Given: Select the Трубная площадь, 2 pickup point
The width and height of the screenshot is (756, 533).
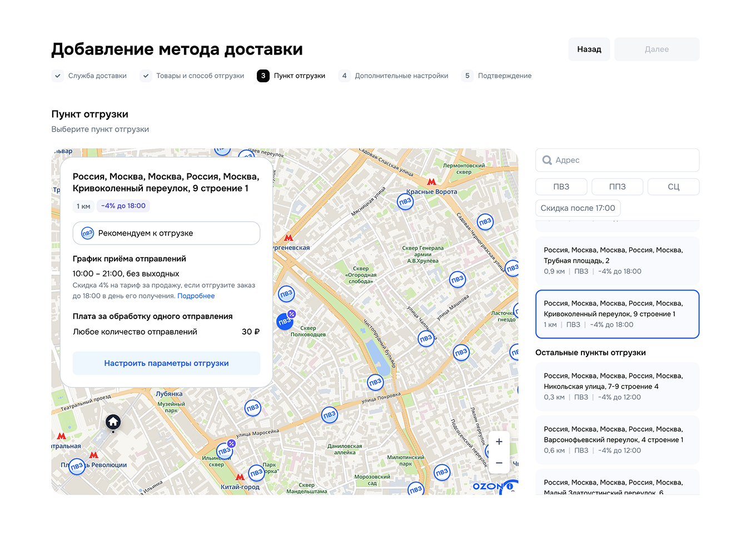Looking at the screenshot, I should pos(617,261).
